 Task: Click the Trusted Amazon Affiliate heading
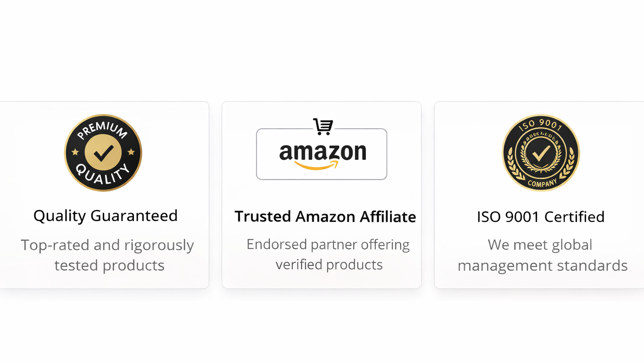pyautogui.click(x=325, y=216)
